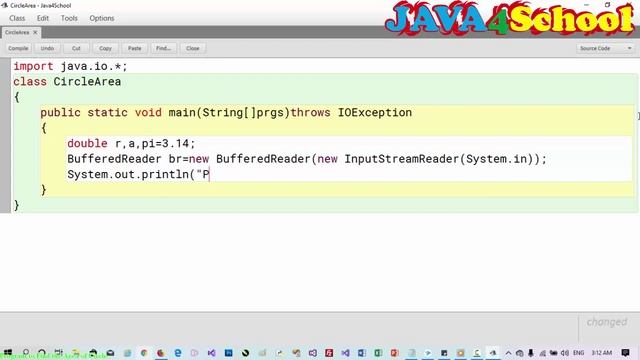This screenshot has width=640, height=360.
Task: Open the volume tray icon
Action: coord(565,353)
